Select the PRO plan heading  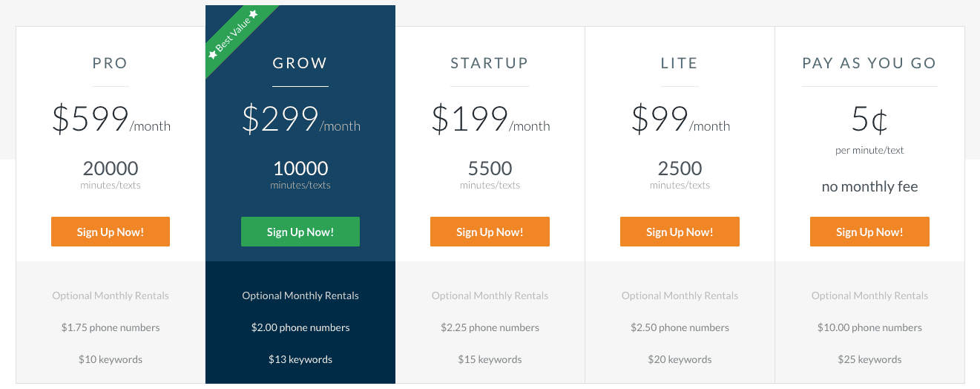[111, 63]
